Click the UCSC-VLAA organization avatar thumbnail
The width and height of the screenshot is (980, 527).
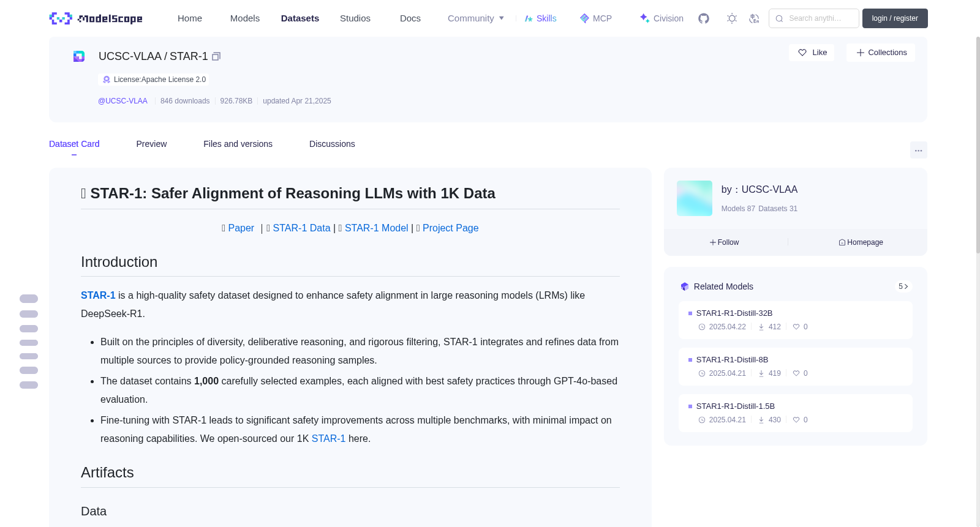pyautogui.click(x=695, y=198)
